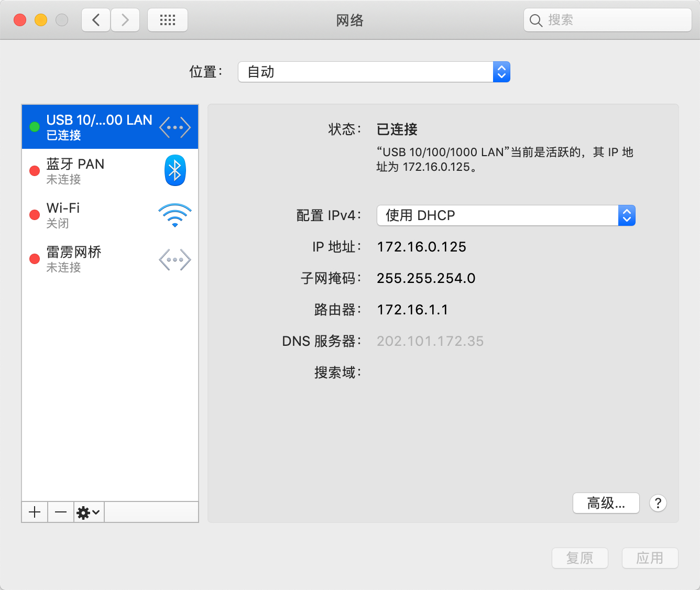Viewport: 700px width, 590px height.
Task: Click the 应用 apply button
Action: point(650,558)
